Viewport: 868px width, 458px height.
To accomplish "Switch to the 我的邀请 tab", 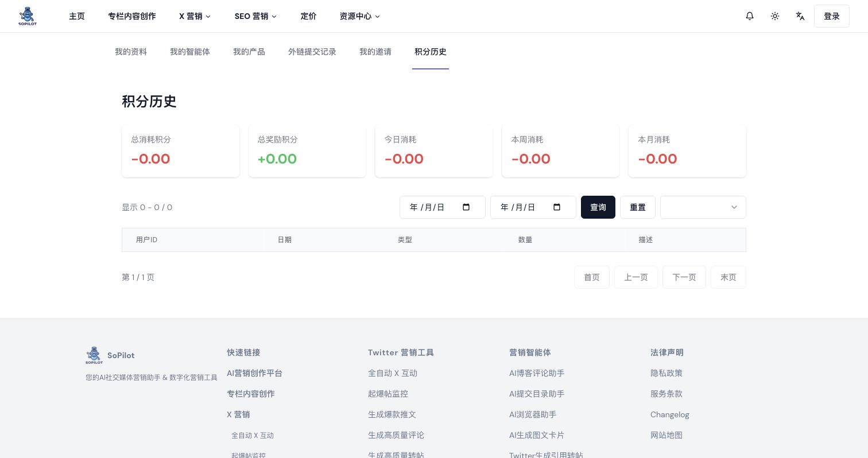I will coord(375,52).
